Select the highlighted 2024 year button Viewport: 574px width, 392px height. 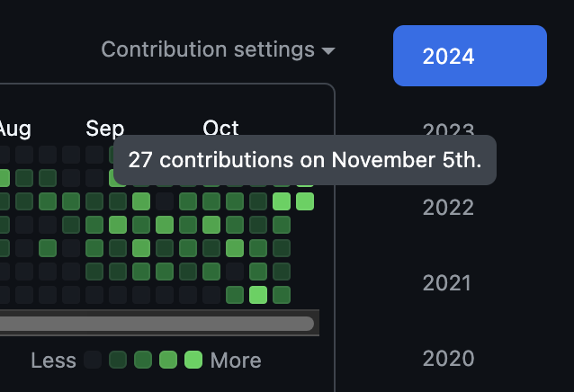click(x=470, y=56)
